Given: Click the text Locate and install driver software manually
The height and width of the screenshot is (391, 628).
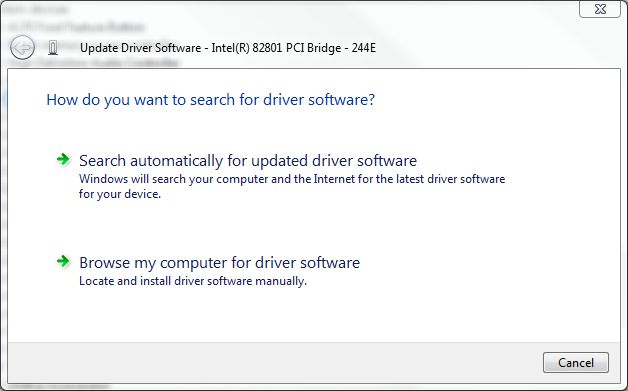Looking at the screenshot, I should click(x=193, y=281).
